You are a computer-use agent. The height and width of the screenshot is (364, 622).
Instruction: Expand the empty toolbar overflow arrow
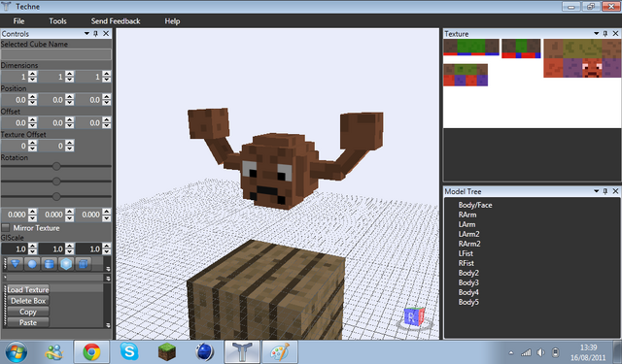tap(108, 279)
